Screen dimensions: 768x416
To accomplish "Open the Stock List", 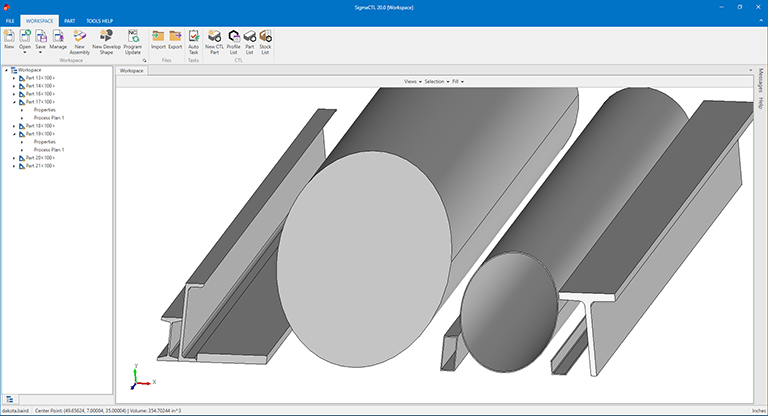I will (265, 36).
